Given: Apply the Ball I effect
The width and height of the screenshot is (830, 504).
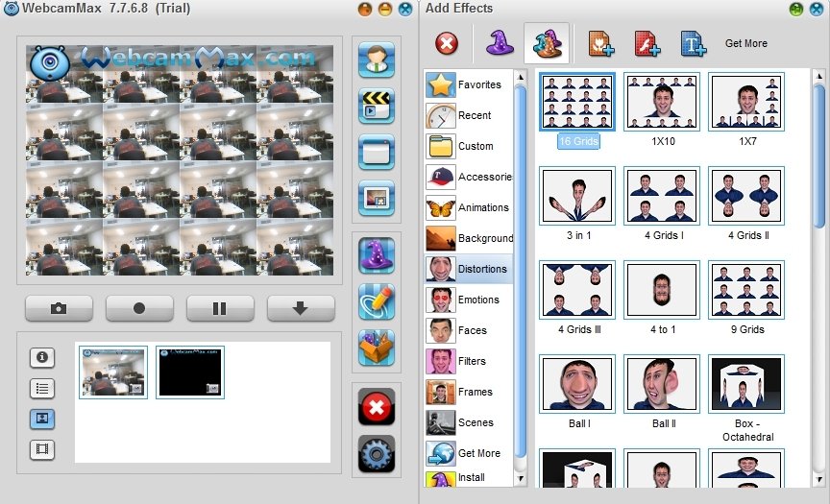Looking at the screenshot, I should coord(577,384).
